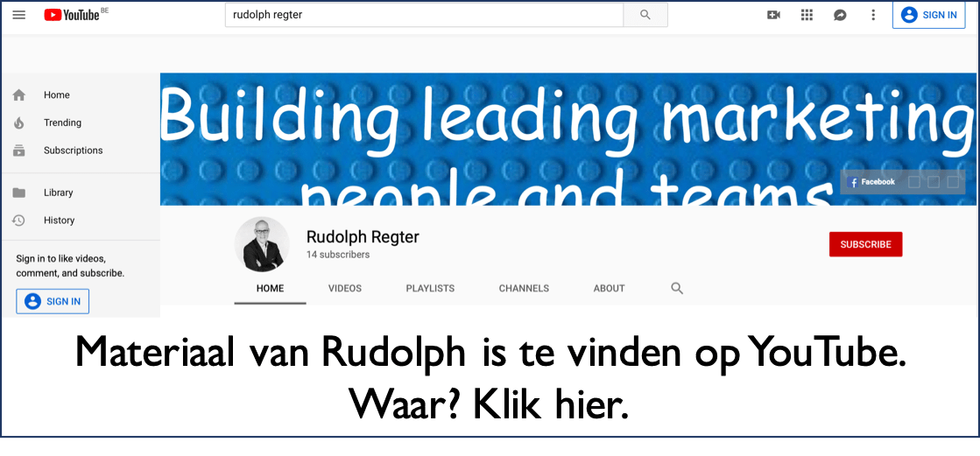This screenshot has height=456, width=980.
Task: Click Rudolph Regter's channel avatar
Action: pos(262,244)
